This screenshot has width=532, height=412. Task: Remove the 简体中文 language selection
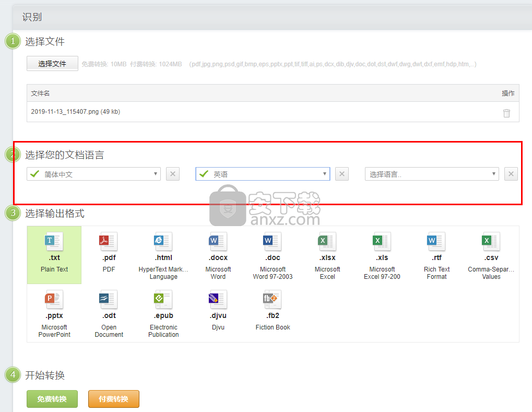coord(173,174)
